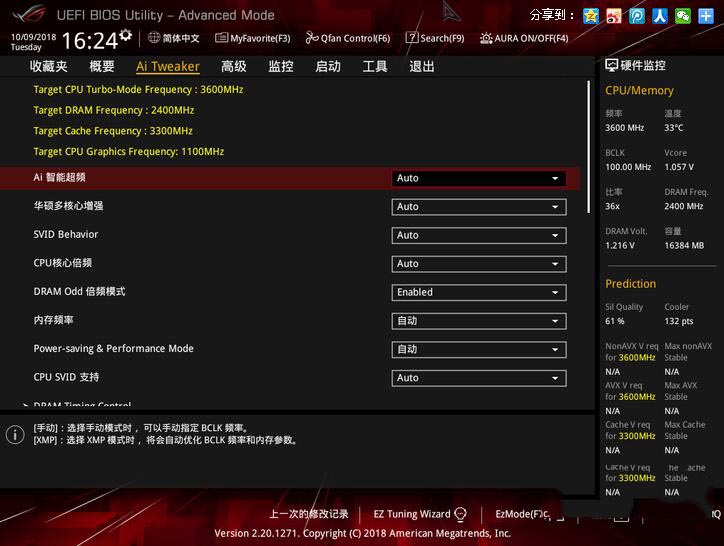Image resolution: width=724 pixels, height=546 pixels.
Task: Click Target CPU Graphics Frequency line
Action: pyautogui.click(x=128, y=152)
